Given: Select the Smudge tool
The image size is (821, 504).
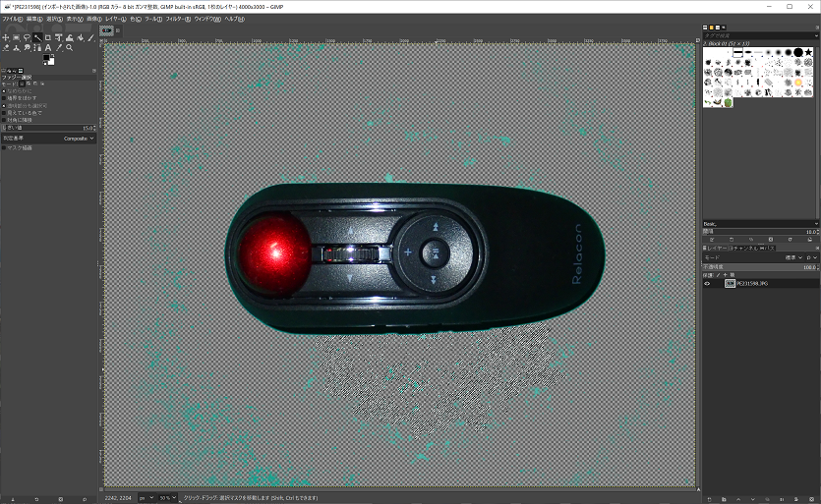Looking at the screenshot, I should pos(27,47).
